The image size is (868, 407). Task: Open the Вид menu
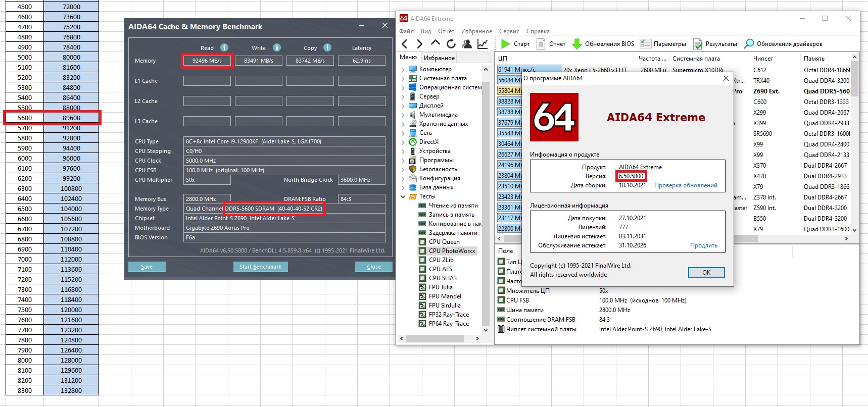pyautogui.click(x=426, y=31)
